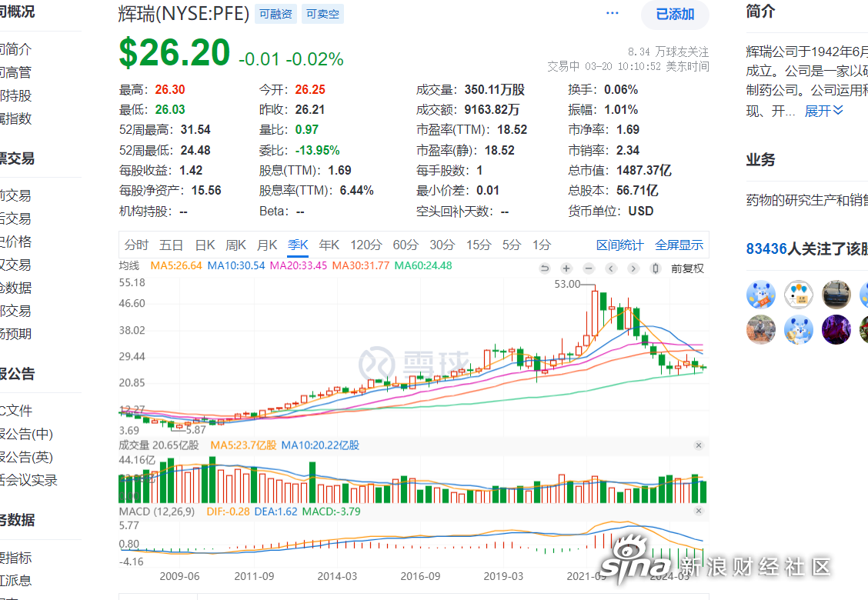Screen dimensions: 868x600
Task: Click the 可卖空 tag
Action: 322,14
